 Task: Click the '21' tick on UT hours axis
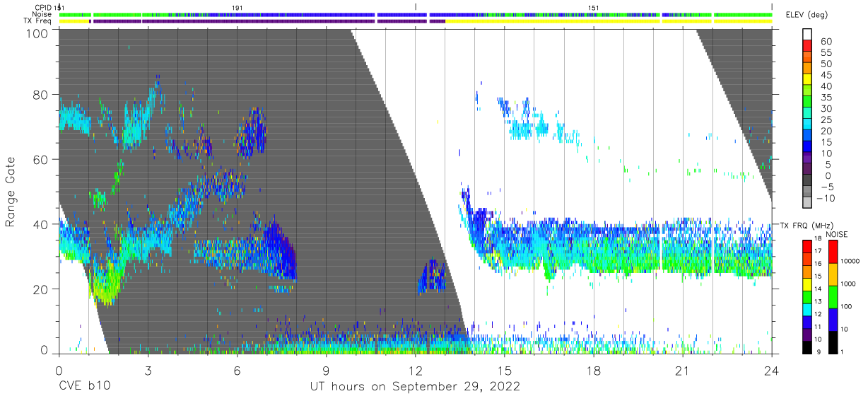[x=683, y=370]
